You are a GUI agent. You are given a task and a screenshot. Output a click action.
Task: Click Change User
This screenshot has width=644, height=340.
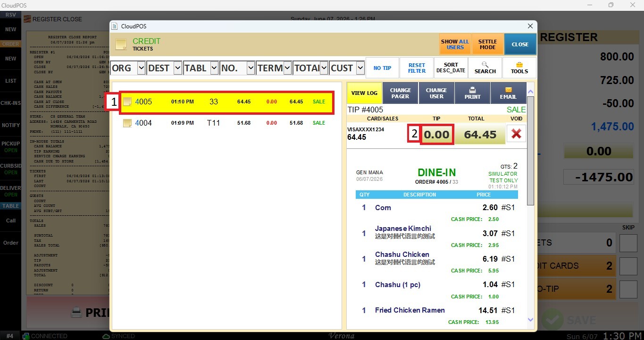436,93
